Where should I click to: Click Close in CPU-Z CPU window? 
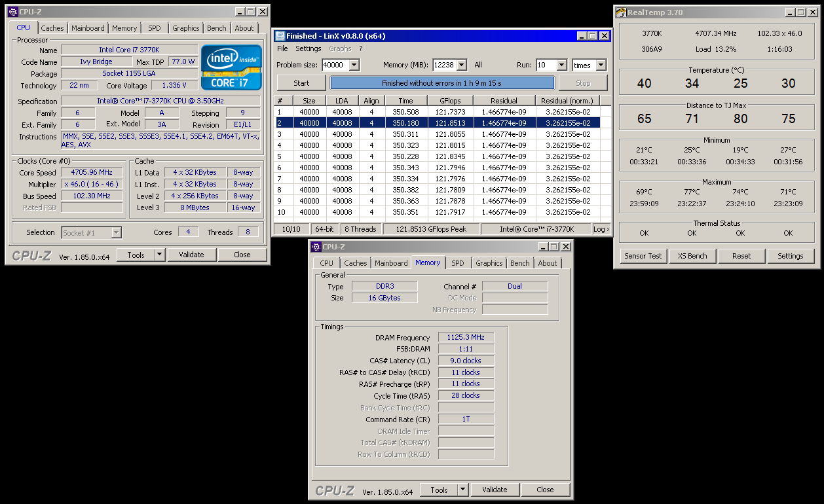click(x=242, y=255)
